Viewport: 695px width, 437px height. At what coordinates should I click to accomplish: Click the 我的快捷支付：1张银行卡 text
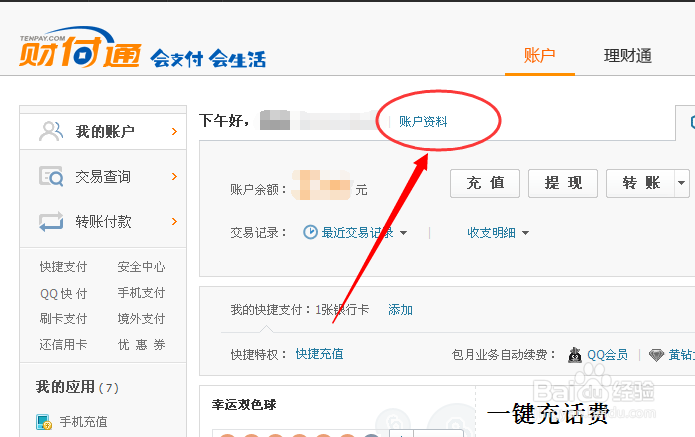click(300, 310)
